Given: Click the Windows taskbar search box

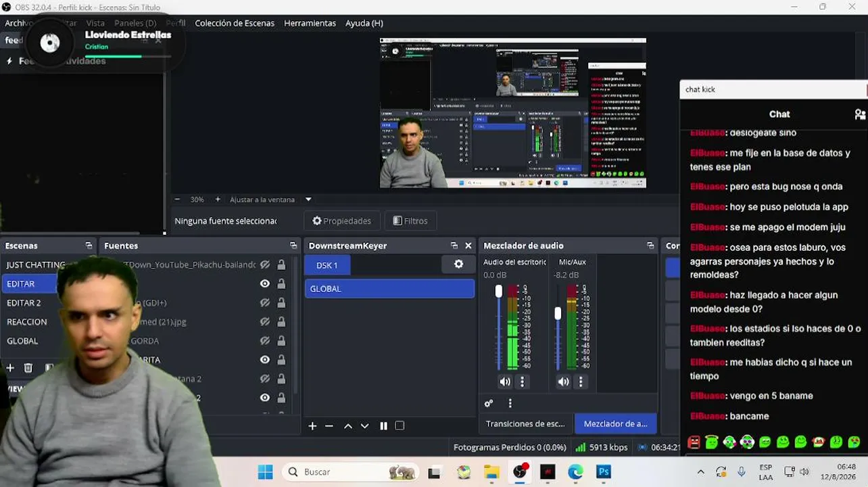Looking at the screenshot, I should point(349,472).
